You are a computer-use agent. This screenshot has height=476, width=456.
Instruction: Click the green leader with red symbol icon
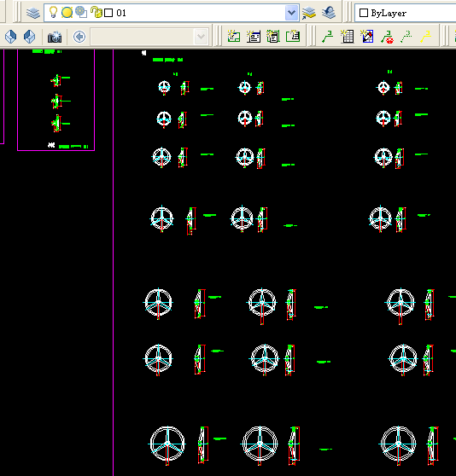(387, 37)
